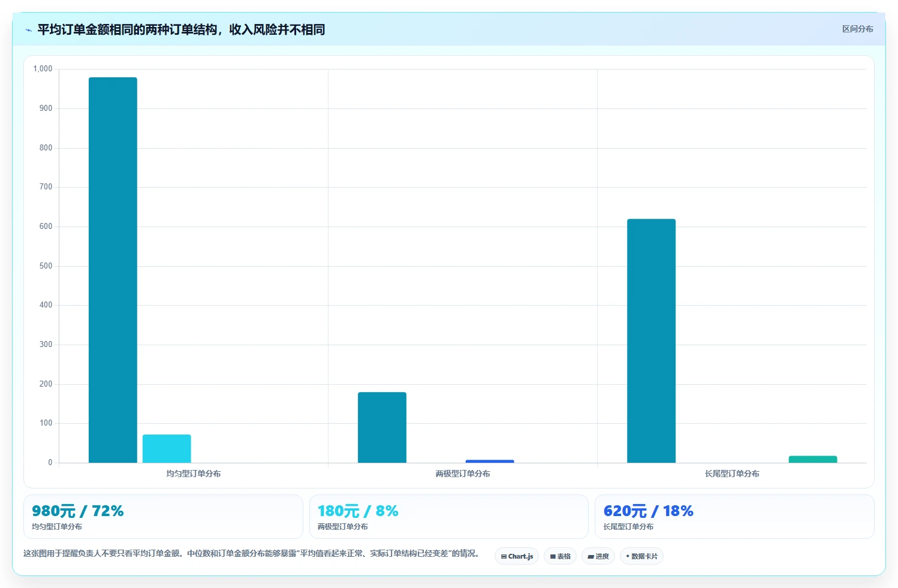The image size is (898, 588).
Task: Click the description text starting 这张图用于提醒
Action: 251,553
